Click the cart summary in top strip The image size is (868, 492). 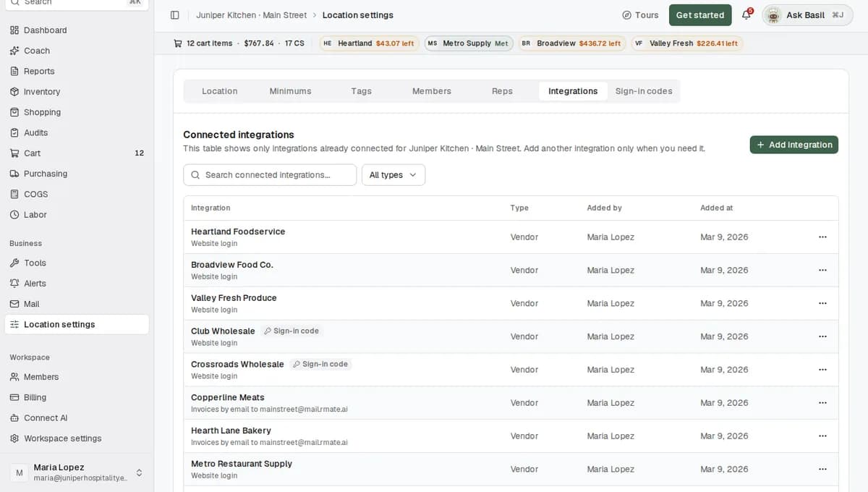pos(239,43)
